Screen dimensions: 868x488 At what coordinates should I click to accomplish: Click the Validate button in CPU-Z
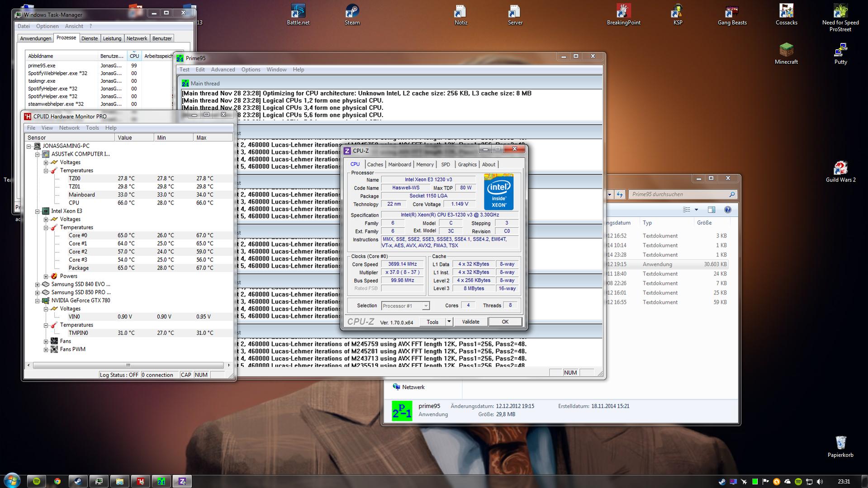coord(470,322)
